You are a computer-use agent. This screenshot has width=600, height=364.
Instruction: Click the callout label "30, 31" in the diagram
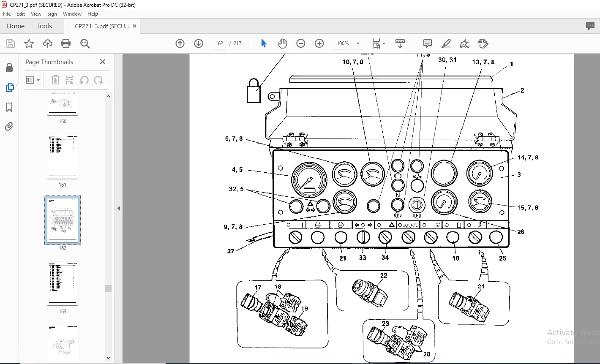(x=447, y=60)
